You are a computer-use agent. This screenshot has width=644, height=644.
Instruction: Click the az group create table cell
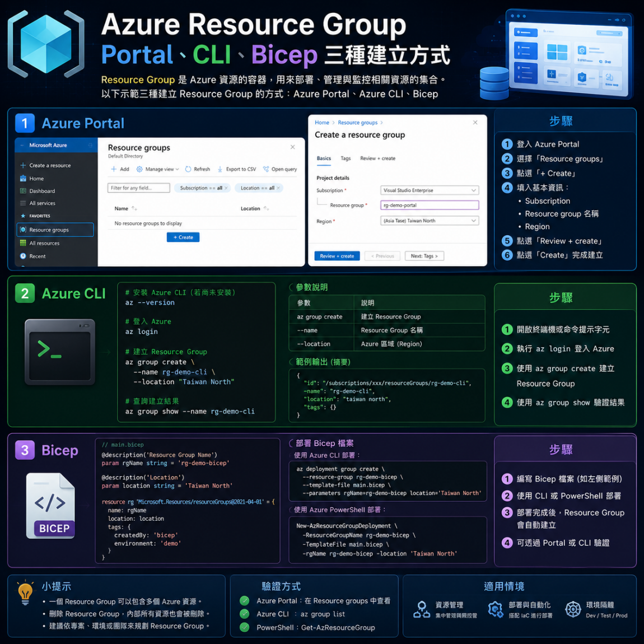tap(321, 317)
